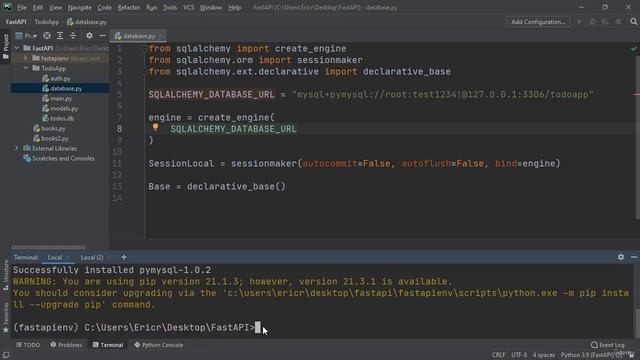The image size is (640, 360).
Task: Click in code line 13 Base declaration
Action: [217, 187]
